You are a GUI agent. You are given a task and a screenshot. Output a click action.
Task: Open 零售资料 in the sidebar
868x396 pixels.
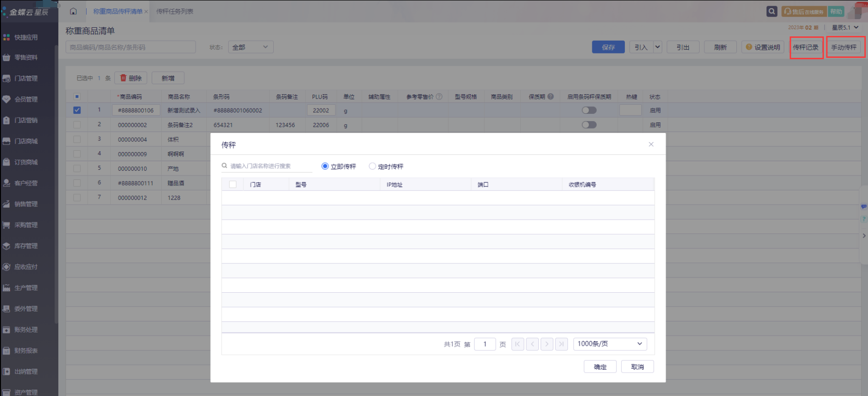point(26,57)
